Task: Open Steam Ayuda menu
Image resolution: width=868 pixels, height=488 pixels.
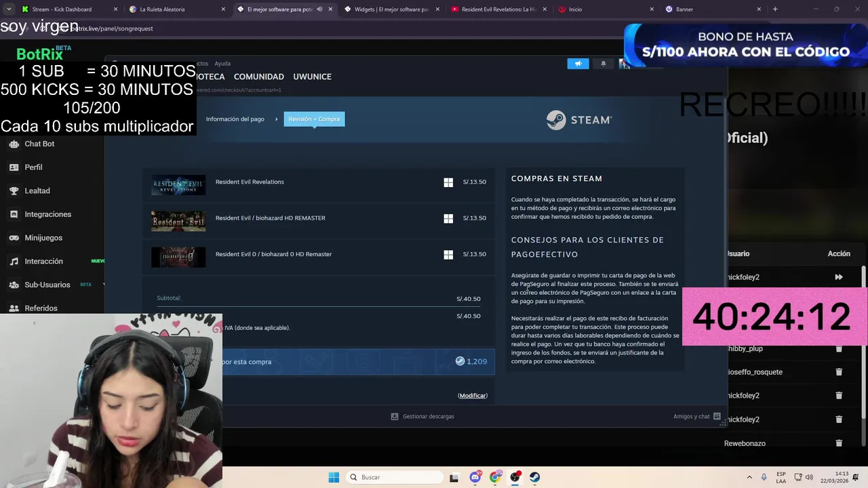Action: [x=222, y=64]
